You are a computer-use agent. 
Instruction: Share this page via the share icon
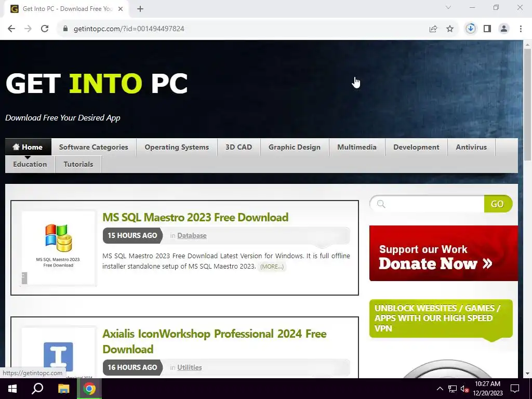tap(433, 29)
